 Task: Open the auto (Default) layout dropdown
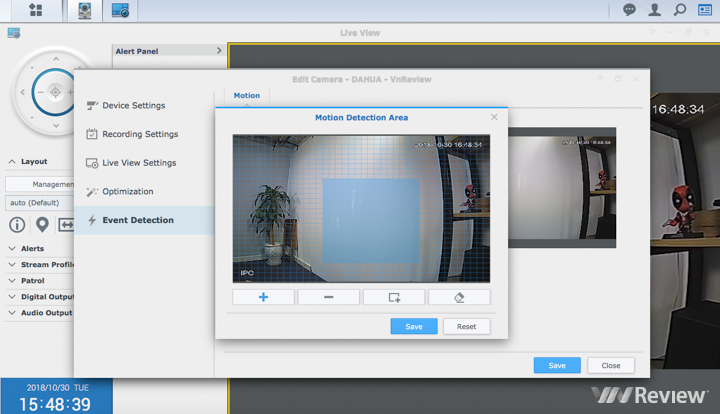pos(40,203)
